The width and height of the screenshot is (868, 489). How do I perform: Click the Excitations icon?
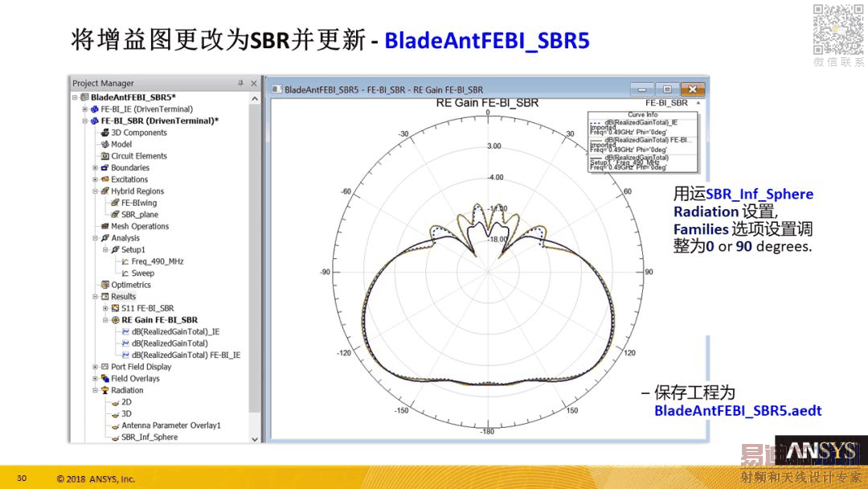tap(105, 179)
